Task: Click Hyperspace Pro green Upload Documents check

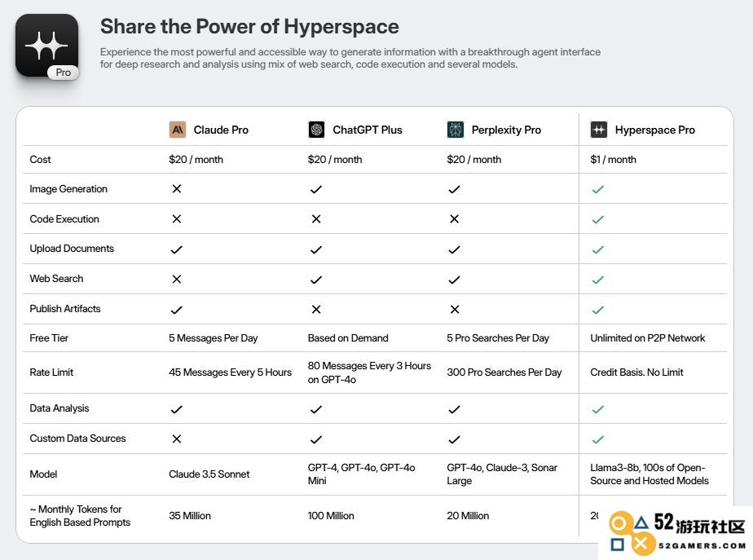Action: click(598, 249)
